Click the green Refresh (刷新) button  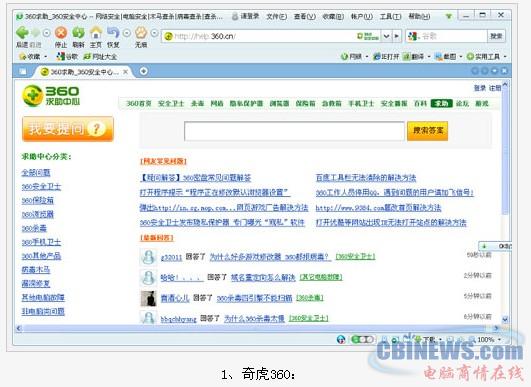pyautogui.click(x=78, y=33)
